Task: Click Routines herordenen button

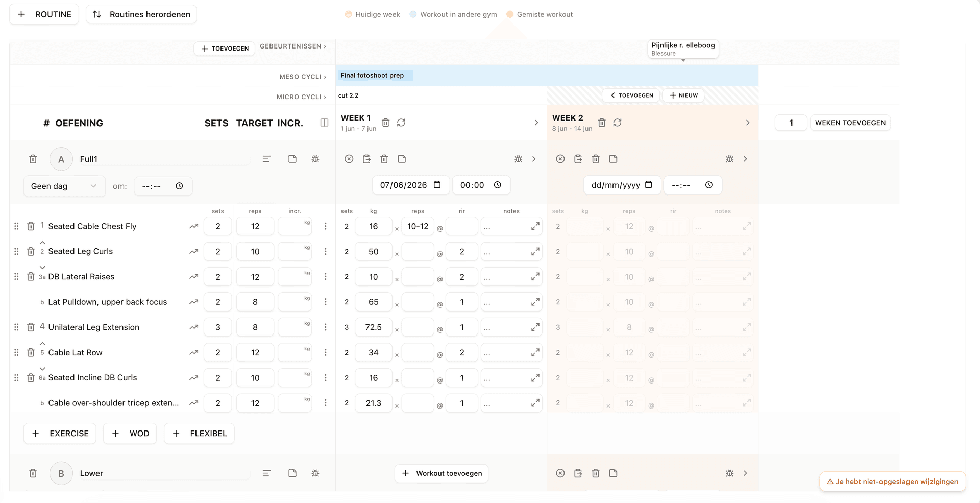Action: click(141, 14)
